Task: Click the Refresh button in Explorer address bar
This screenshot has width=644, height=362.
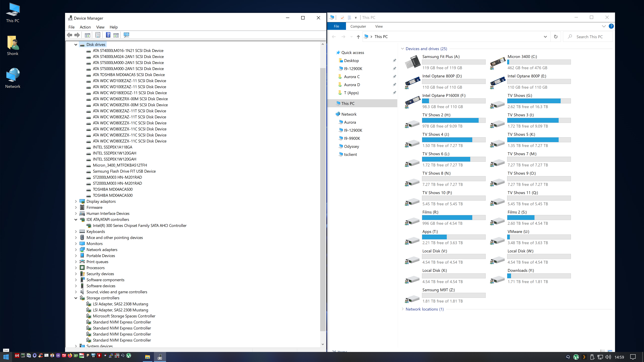Action: tap(555, 37)
